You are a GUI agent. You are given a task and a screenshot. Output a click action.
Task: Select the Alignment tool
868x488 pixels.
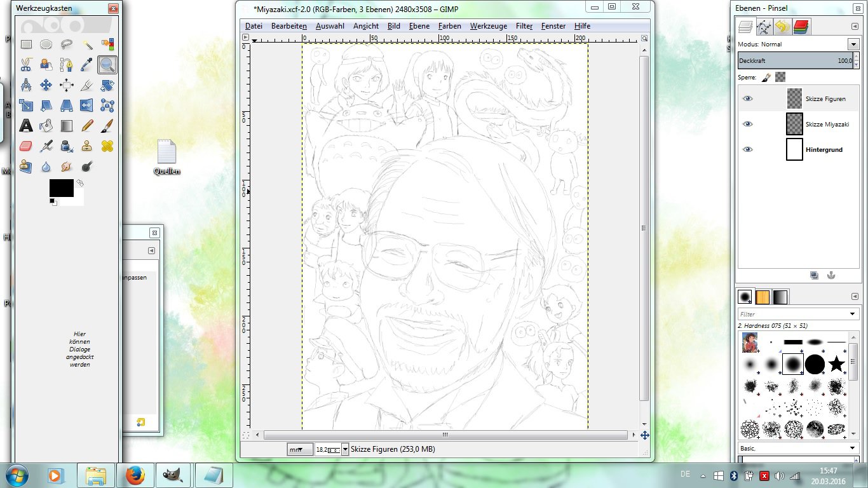67,85
